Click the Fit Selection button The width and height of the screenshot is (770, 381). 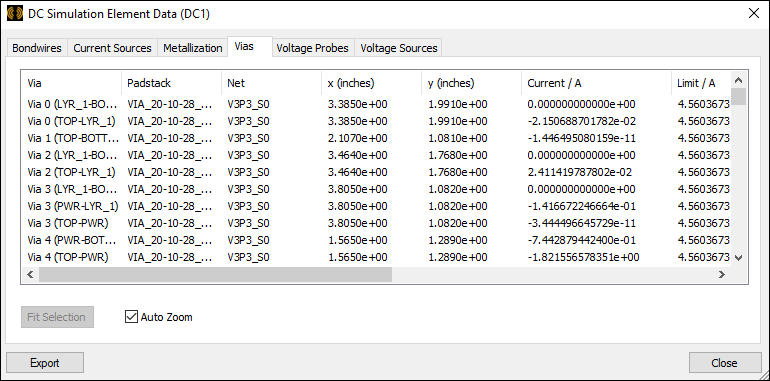[x=57, y=317]
